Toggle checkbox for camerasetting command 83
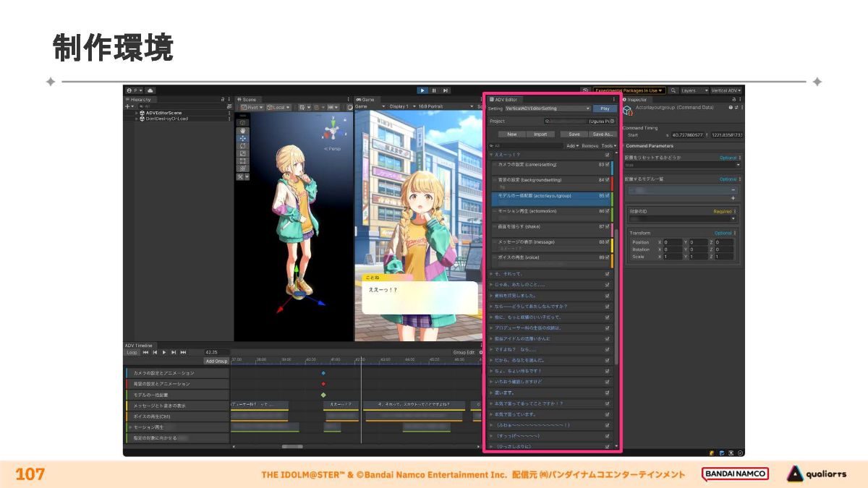The image size is (868, 488). (x=607, y=165)
